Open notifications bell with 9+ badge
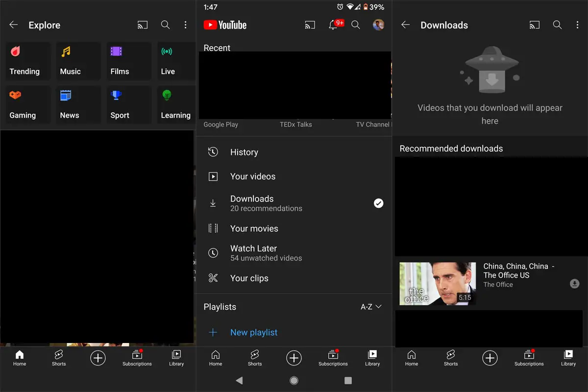 (335, 24)
